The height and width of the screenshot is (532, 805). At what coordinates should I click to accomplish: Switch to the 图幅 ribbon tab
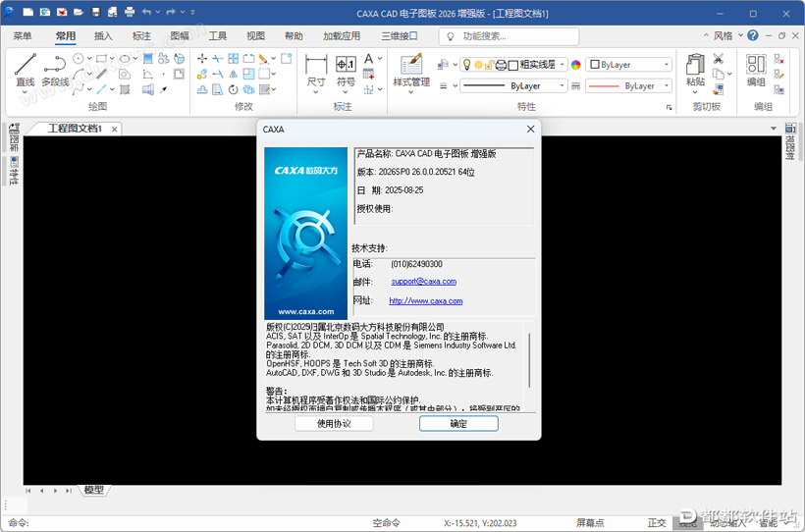pyautogui.click(x=180, y=36)
